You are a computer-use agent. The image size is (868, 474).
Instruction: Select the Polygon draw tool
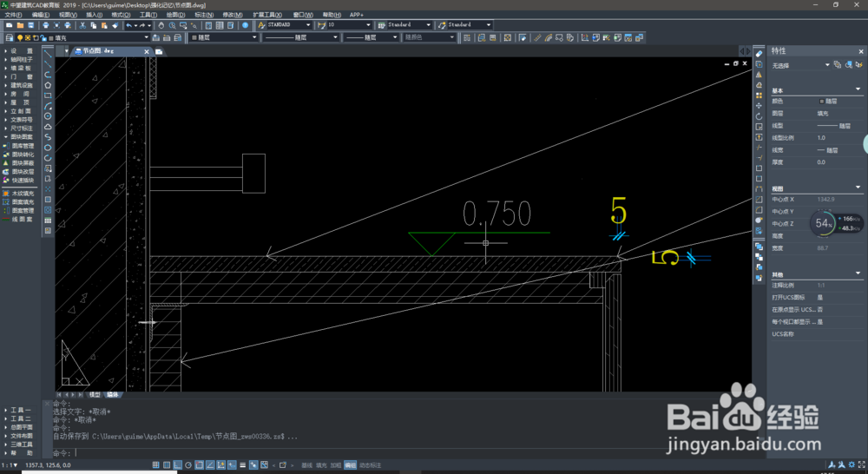pyautogui.click(x=48, y=85)
